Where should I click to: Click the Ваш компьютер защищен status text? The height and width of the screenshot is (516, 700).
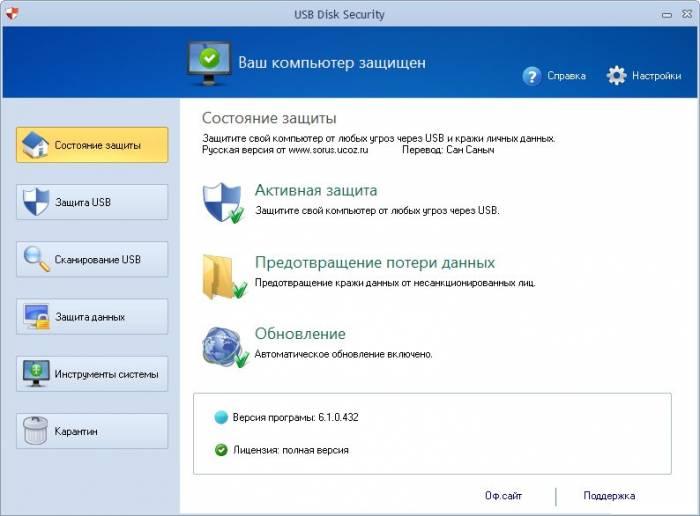tap(332, 63)
